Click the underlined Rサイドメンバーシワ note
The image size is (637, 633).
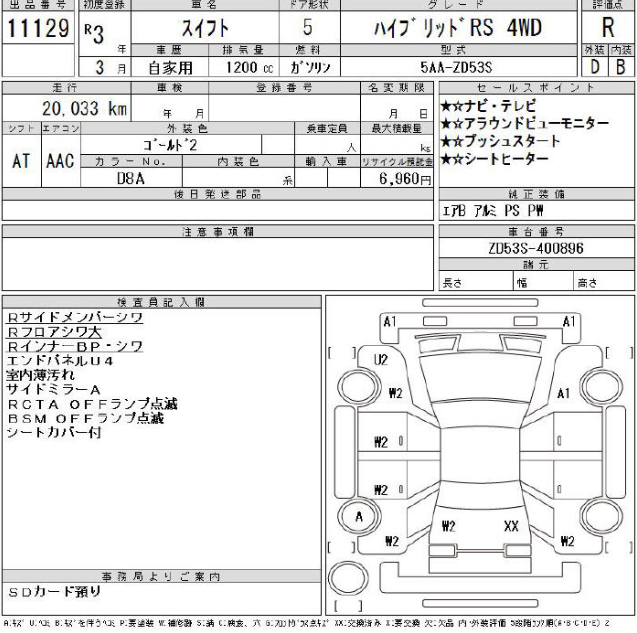click(x=75, y=317)
